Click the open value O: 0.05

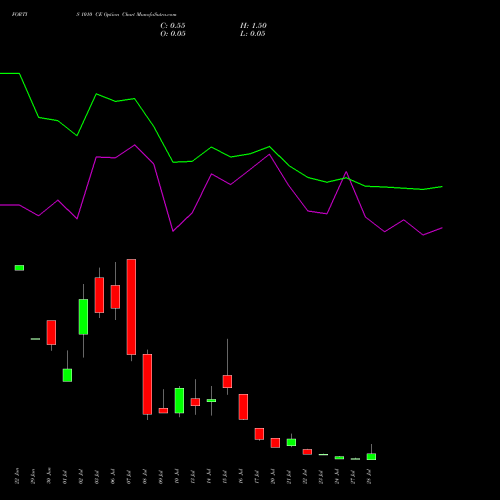click(x=173, y=34)
